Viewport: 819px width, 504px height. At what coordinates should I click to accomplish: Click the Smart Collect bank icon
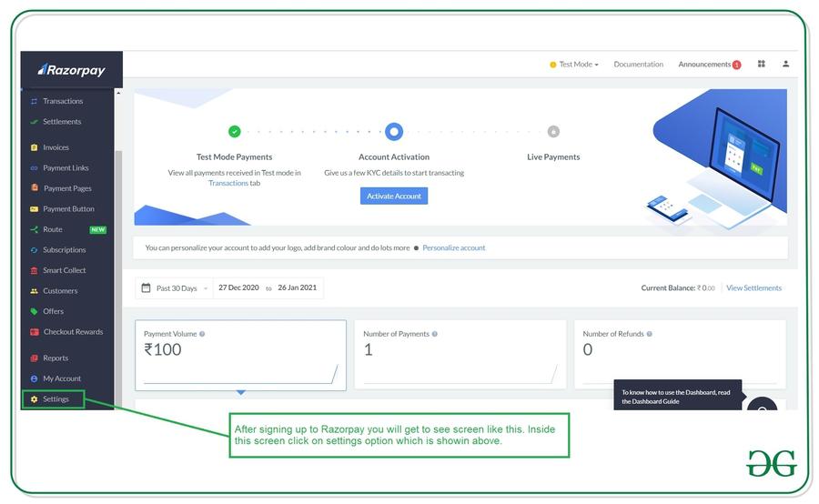tap(34, 270)
